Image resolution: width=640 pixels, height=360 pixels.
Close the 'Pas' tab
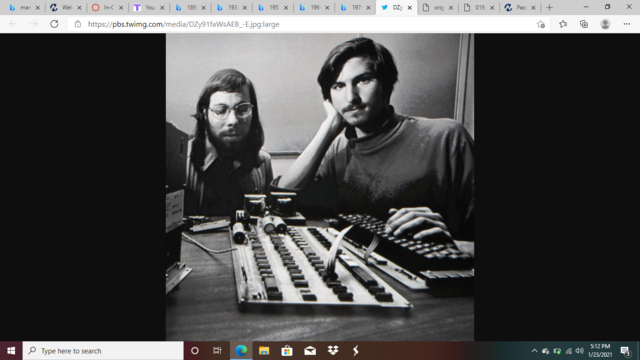tap(533, 8)
